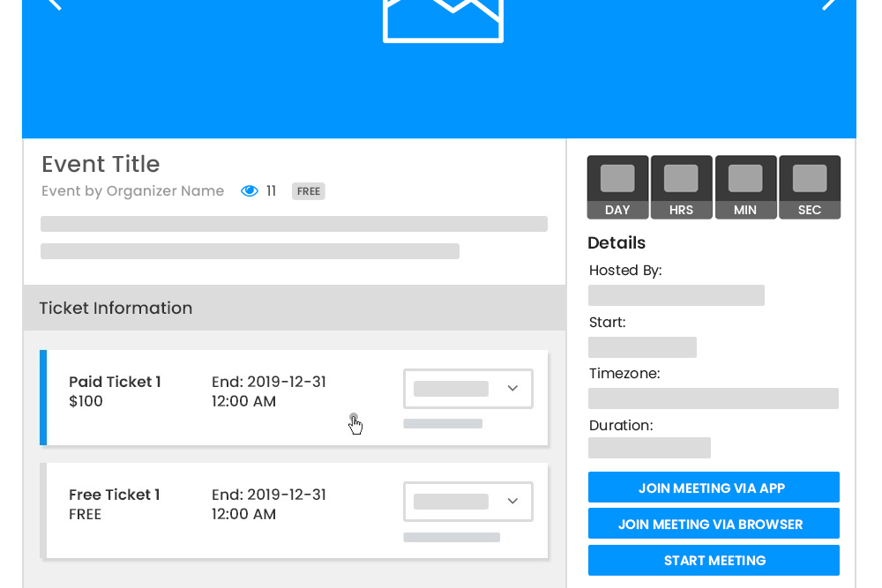This screenshot has height=588, width=882.
Task: Click the eye views icon
Action: pos(250,191)
